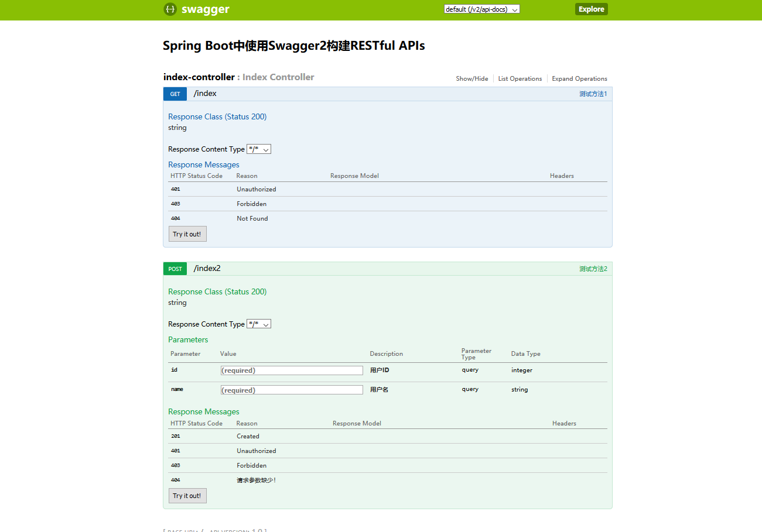762x532 pixels.
Task: Click the '请求参数缺少!' reason text
Action: pyautogui.click(x=256, y=480)
